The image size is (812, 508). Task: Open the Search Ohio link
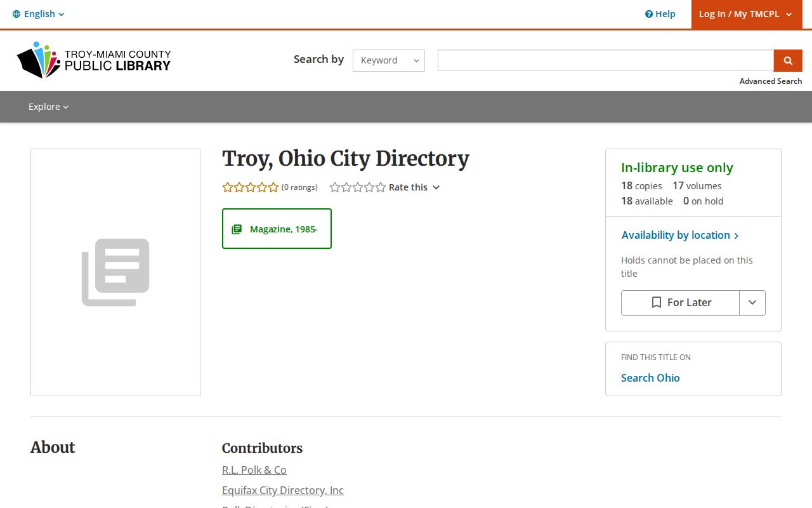650,378
